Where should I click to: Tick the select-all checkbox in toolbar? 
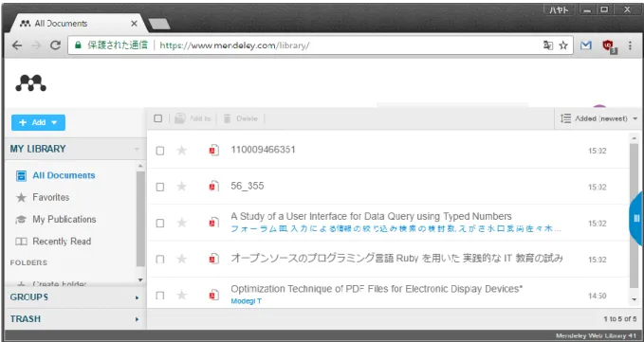158,118
